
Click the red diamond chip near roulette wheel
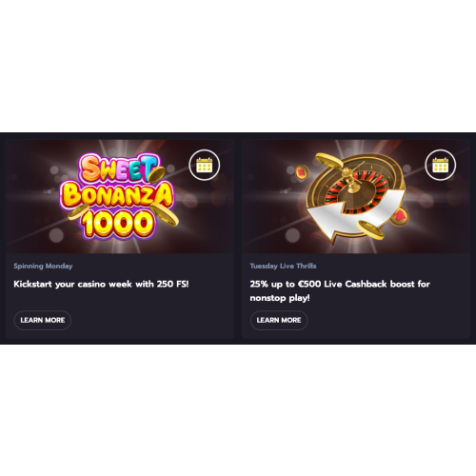[302, 172]
